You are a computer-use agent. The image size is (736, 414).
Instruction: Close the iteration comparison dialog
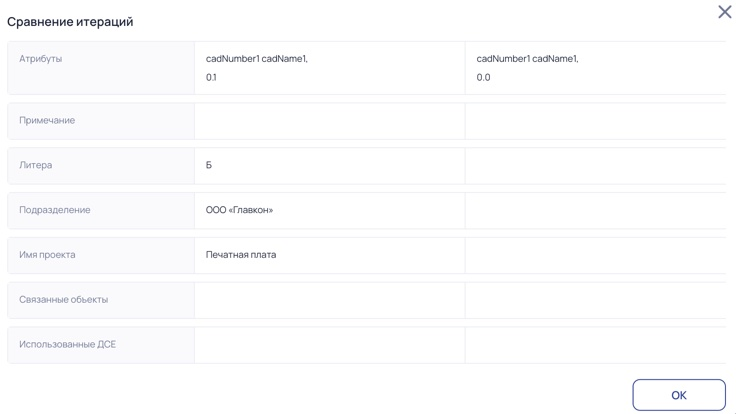725,12
